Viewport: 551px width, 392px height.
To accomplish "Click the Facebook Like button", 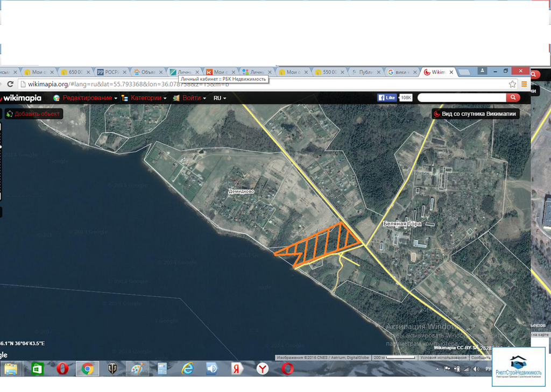I will point(387,98).
